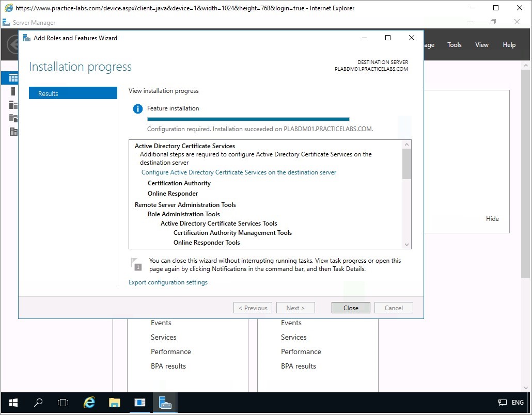This screenshot has width=532, height=415.
Task: Select the Results step in wizard
Action: (x=73, y=93)
